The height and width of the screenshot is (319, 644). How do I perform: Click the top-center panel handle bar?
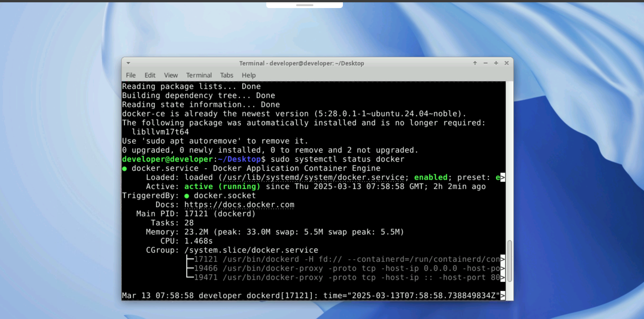(305, 5)
